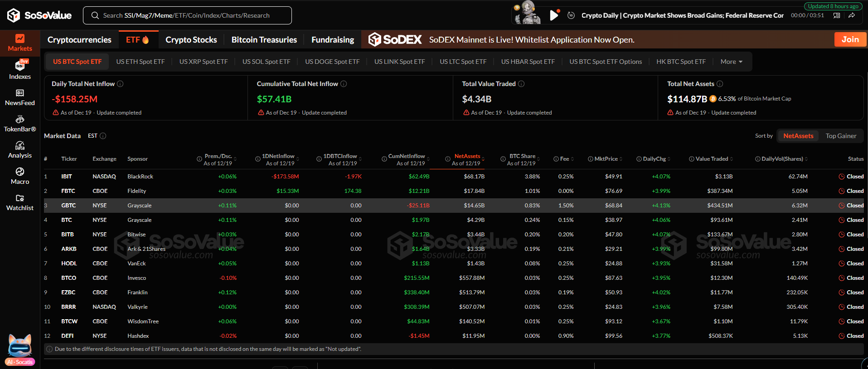The width and height of the screenshot is (868, 369).
Task: Switch to US ETH Spot ETF tab
Action: (140, 62)
